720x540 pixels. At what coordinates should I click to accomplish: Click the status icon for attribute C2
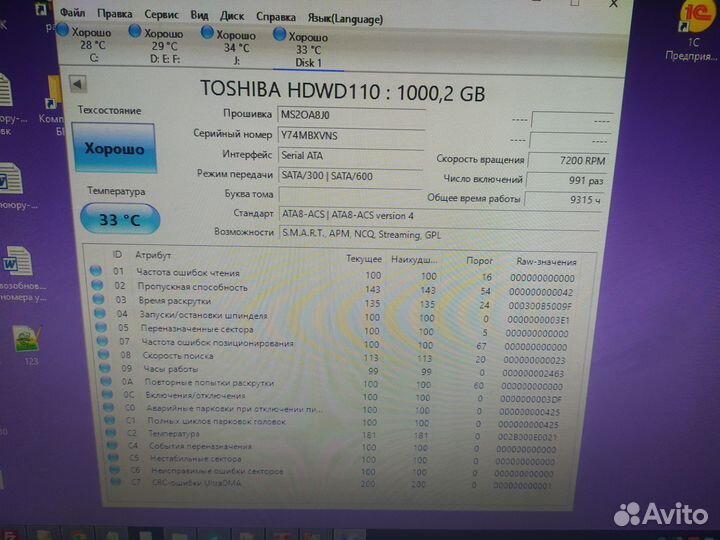[x=111, y=433]
